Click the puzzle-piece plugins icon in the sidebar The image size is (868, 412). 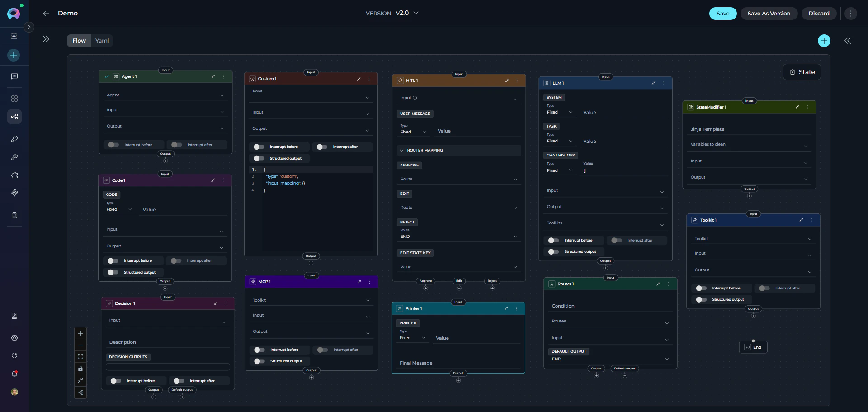pos(14,175)
